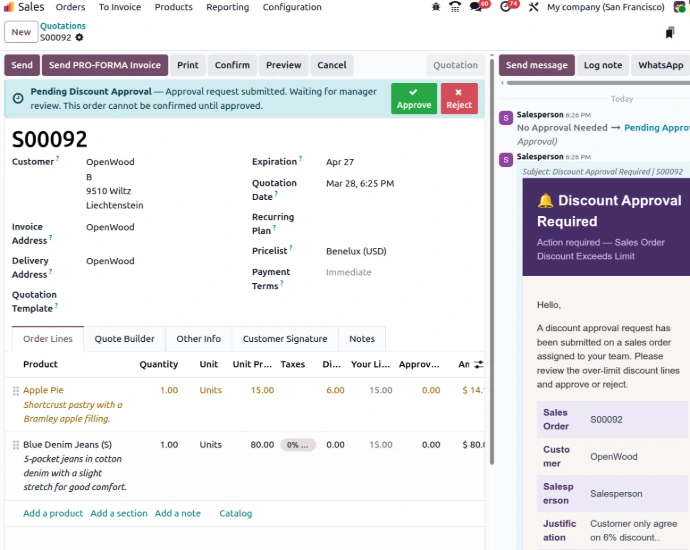Click the Expiration date field Apr 27
This screenshot has width=690, height=550.
tap(340, 162)
